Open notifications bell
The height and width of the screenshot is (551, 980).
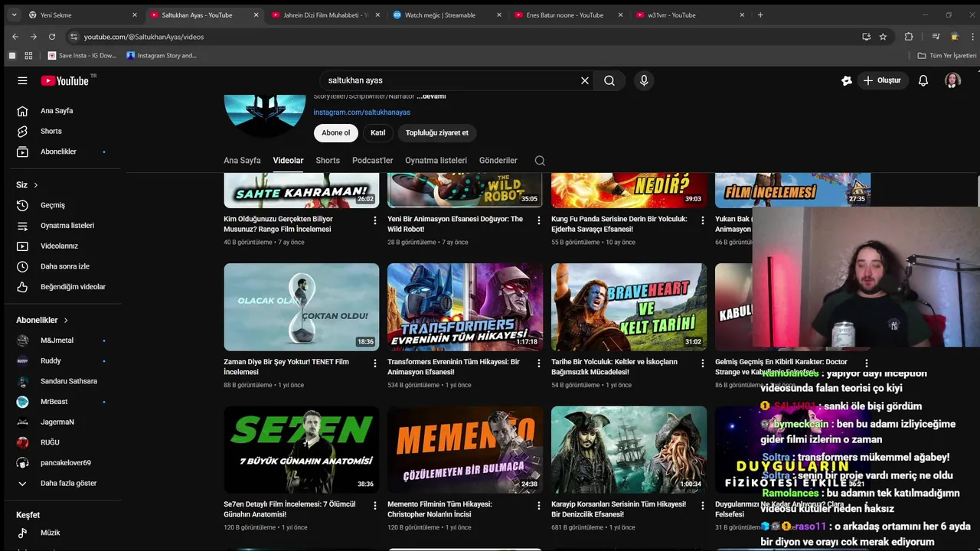click(x=923, y=80)
